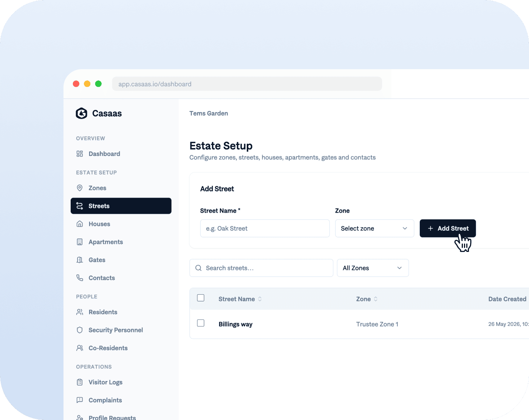Click the Zones map pin icon
529x420 pixels.
click(80, 188)
